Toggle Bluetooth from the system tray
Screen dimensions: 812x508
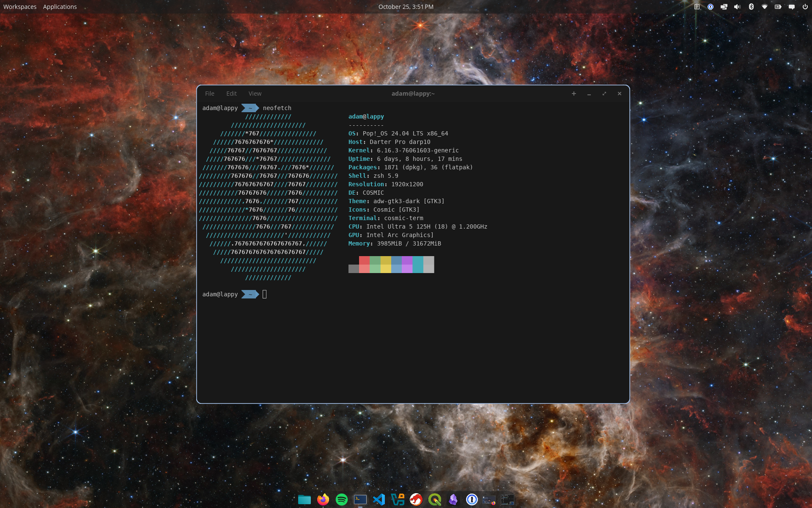pos(751,6)
